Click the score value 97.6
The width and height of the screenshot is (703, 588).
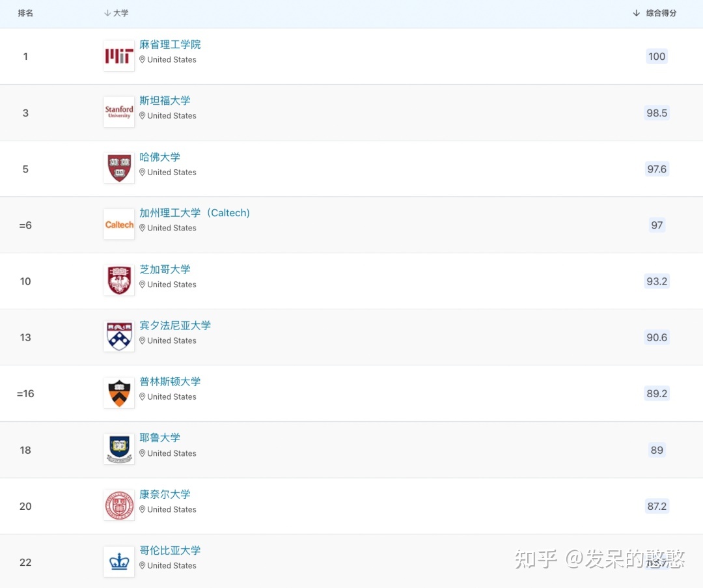pos(656,169)
